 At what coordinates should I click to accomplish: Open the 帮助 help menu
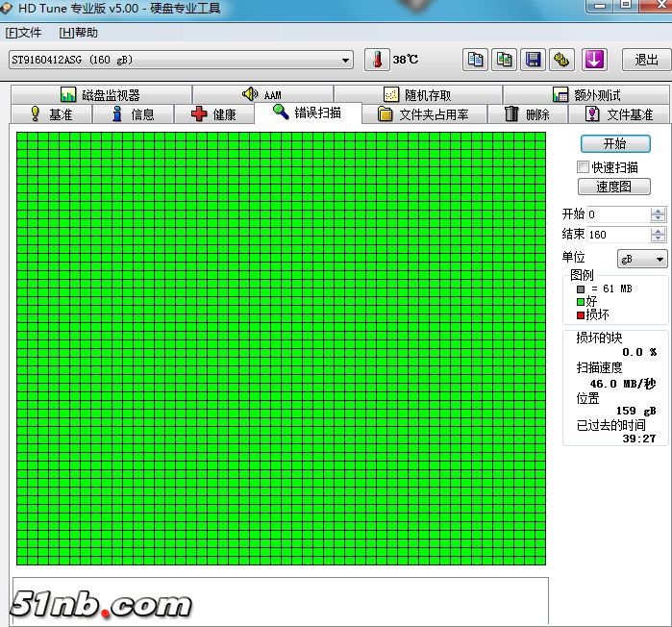tap(79, 33)
